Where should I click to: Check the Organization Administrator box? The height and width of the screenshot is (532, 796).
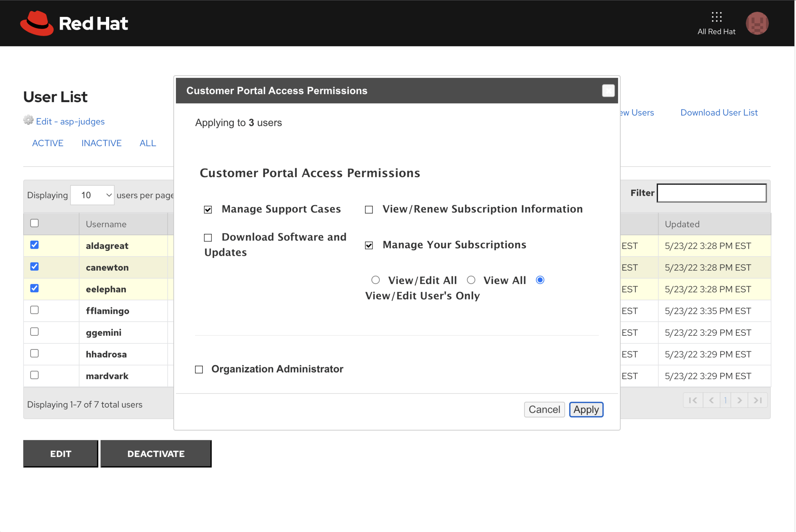point(199,370)
